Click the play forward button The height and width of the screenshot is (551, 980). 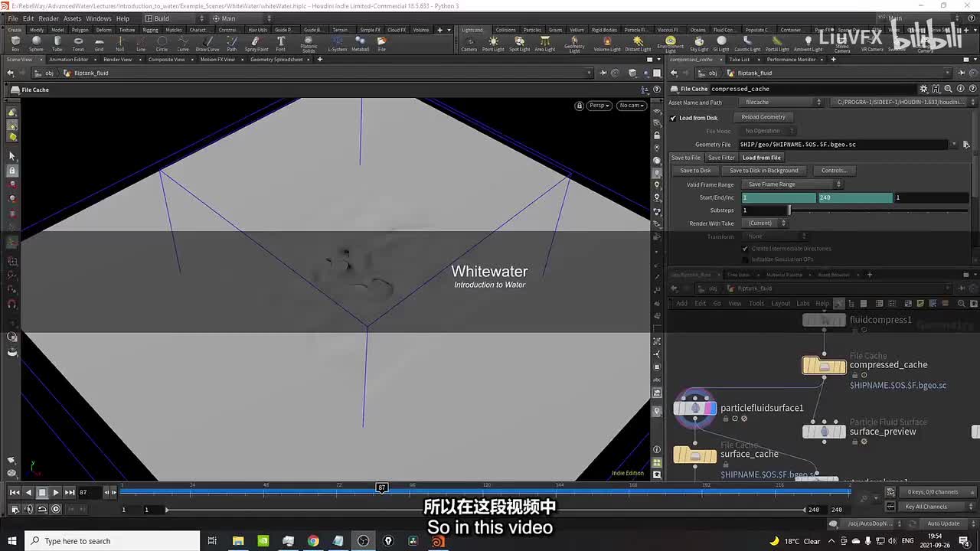(x=56, y=493)
